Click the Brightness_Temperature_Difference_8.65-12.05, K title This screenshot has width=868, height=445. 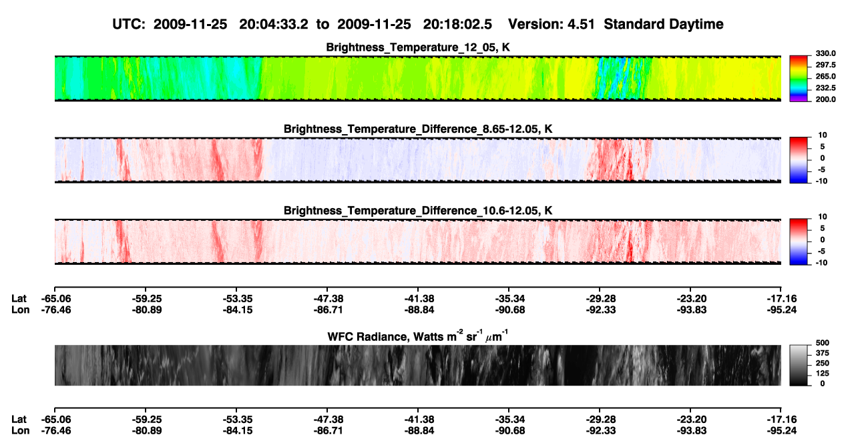point(418,129)
